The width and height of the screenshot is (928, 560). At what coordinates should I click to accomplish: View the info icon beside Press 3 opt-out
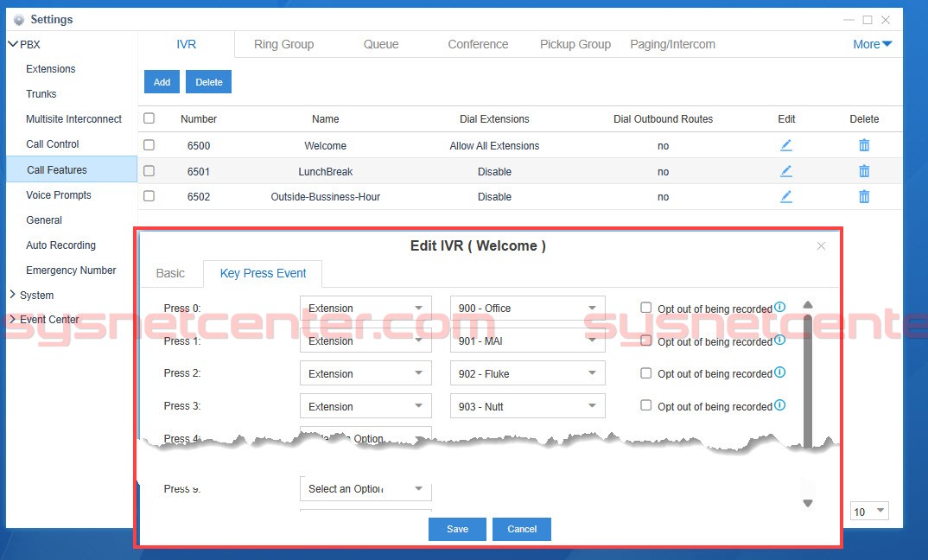tap(779, 403)
